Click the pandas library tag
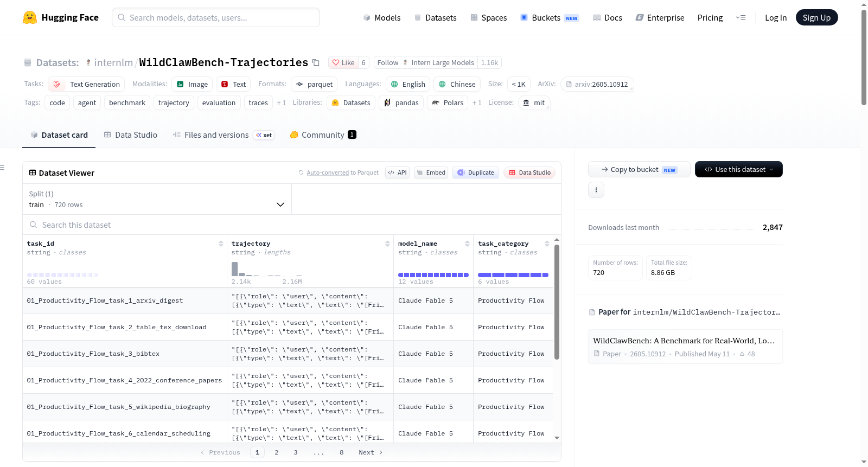The height and width of the screenshot is (467, 868). pos(401,103)
